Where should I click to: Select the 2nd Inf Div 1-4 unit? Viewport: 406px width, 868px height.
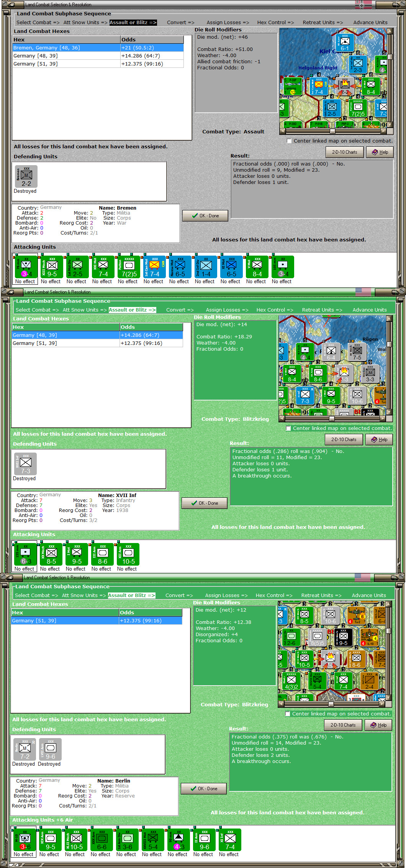[x=206, y=267]
